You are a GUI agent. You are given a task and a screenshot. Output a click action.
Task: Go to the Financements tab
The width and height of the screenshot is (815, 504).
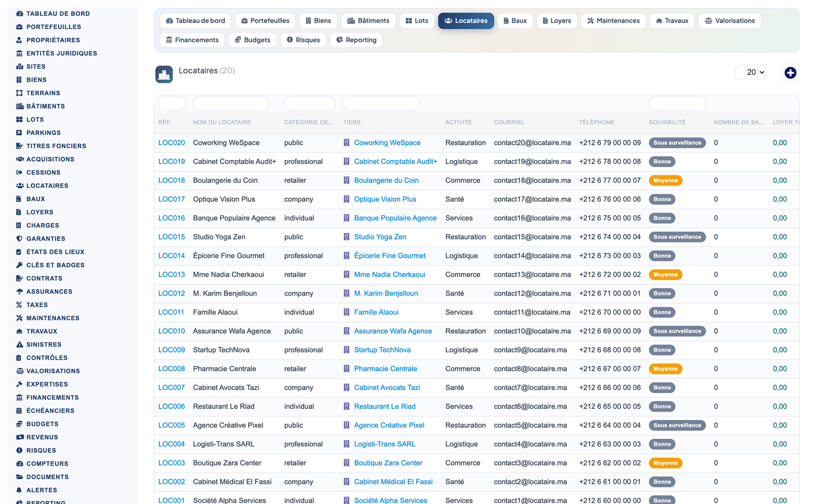192,40
